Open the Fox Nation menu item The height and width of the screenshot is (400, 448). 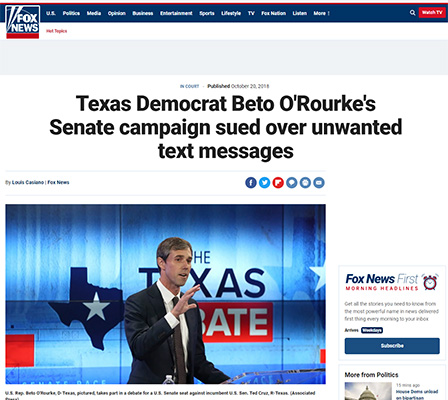[x=273, y=13]
